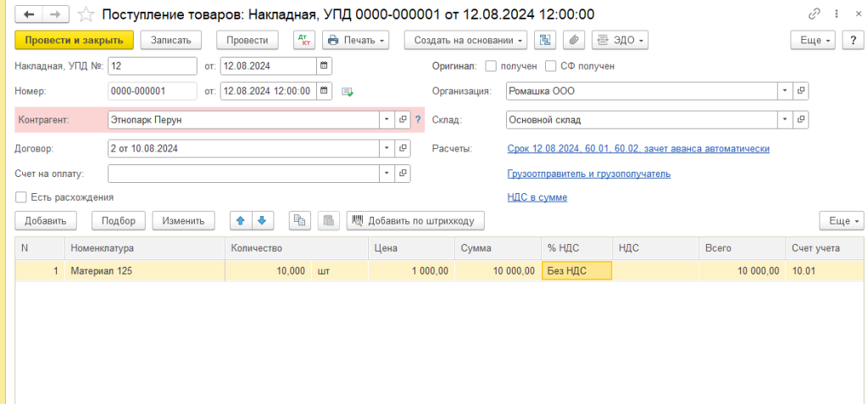The image size is (868, 404).
Task: Open the Склад dropdown arrow
Action: [x=785, y=120]
